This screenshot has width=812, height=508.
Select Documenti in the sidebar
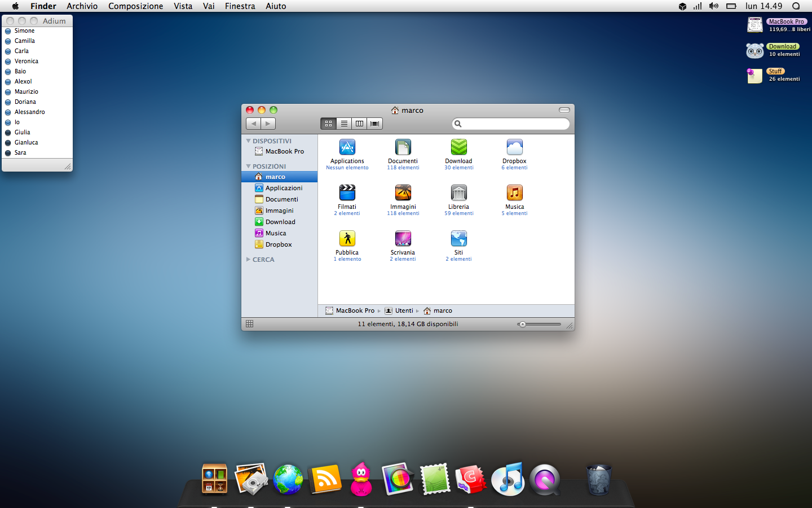(x=279, y=199)
